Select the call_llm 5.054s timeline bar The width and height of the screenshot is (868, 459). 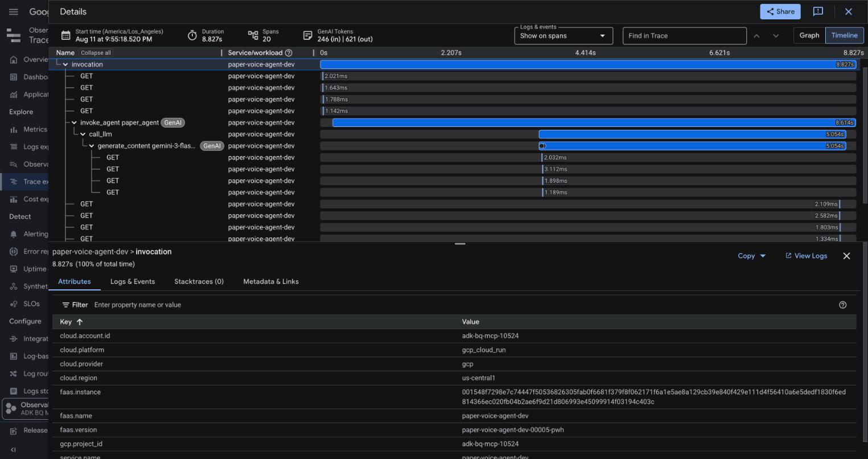click(692, 134)
